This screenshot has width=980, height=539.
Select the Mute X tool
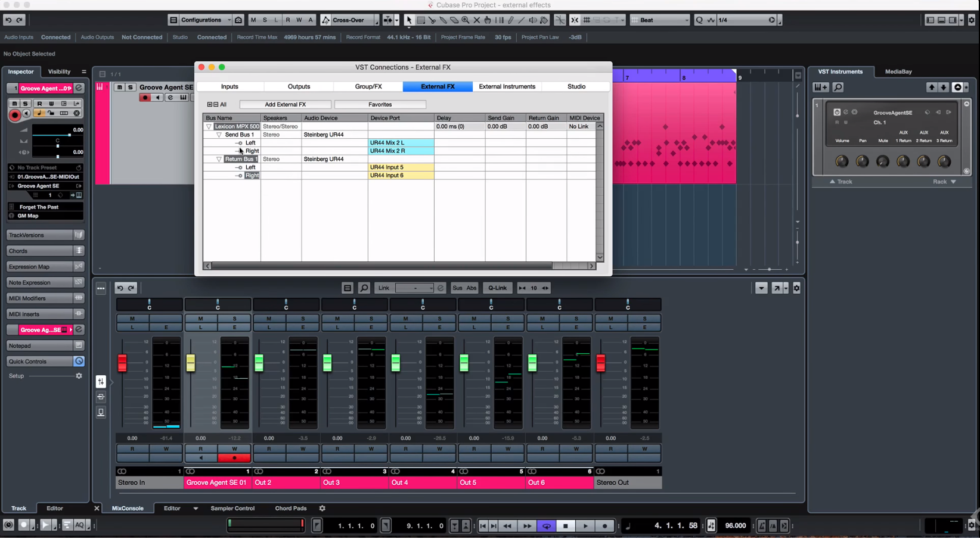click(477, 20)
